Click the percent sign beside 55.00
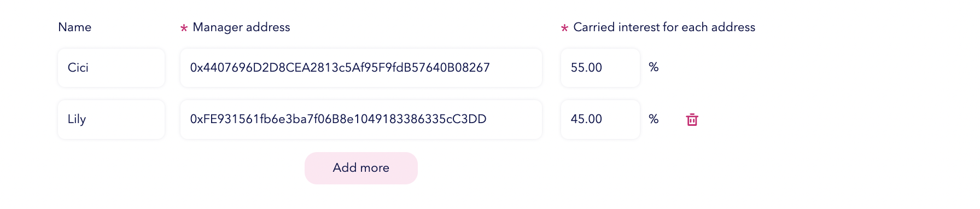980x209 pixels. [654, 67]
